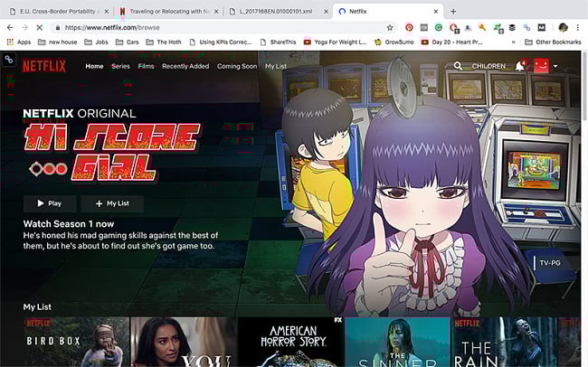The image size is (588, 367).
Task: Click the green arrows extension icon
Action: [x=498, y=27]
